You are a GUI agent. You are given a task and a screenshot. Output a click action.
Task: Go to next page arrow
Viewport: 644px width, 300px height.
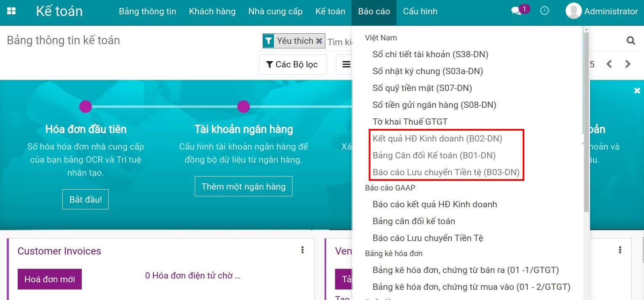(x=628, y=64)
